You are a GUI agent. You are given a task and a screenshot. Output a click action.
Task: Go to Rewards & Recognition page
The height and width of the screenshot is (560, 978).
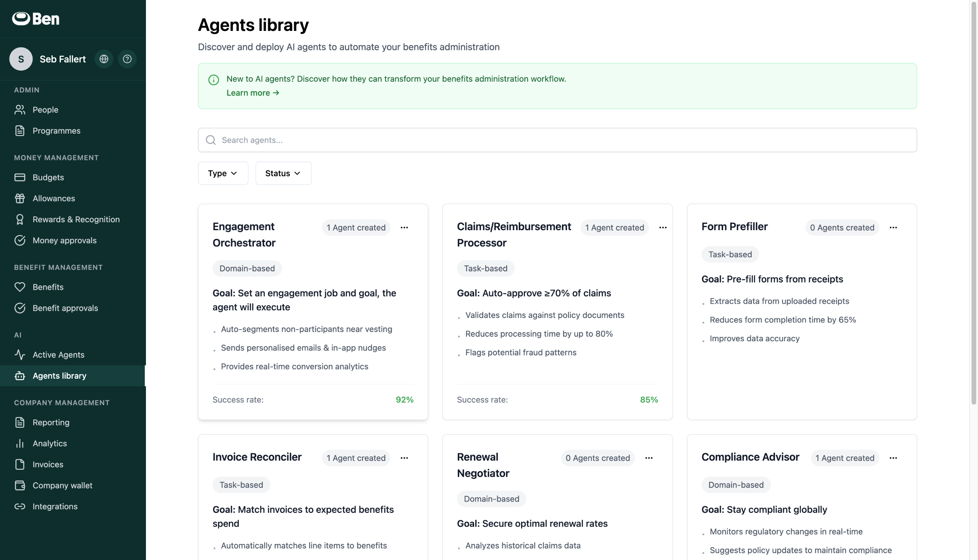coord(76,219)
